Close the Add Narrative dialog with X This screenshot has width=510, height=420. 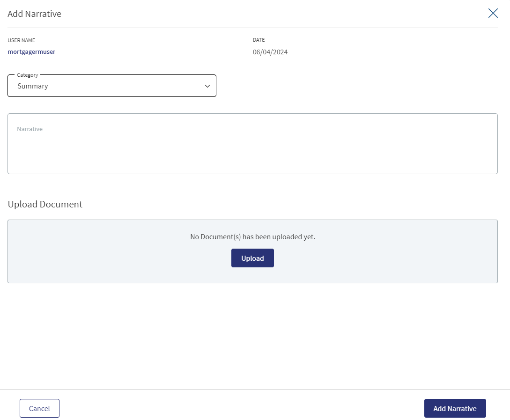click(493, 13)
